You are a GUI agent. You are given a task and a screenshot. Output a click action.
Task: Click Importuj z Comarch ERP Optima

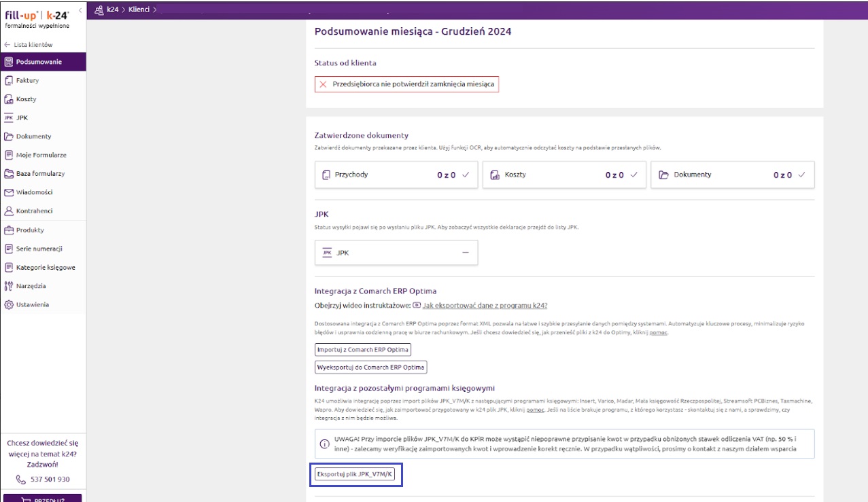pyautogui.click(x=363, y=350)
